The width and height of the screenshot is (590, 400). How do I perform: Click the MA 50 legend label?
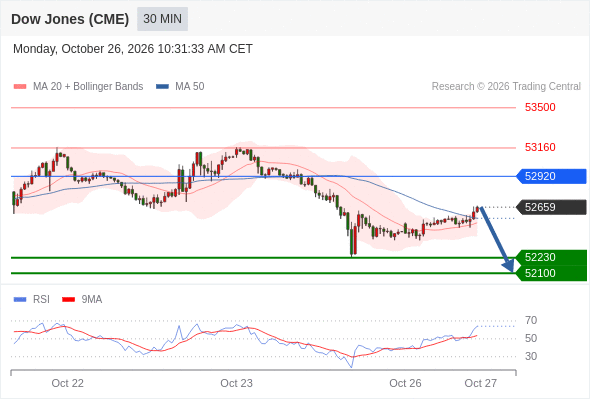click(190, 87)
